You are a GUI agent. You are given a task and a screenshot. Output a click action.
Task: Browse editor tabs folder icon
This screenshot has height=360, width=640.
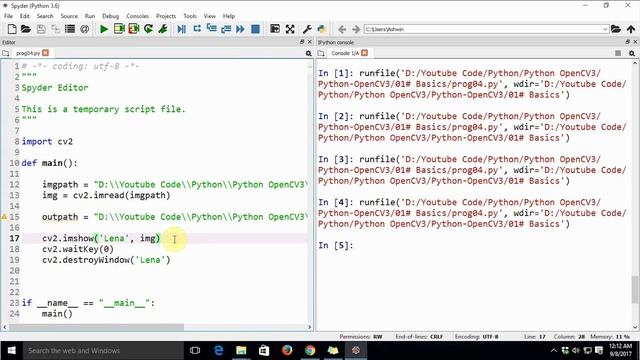(6, 53)
